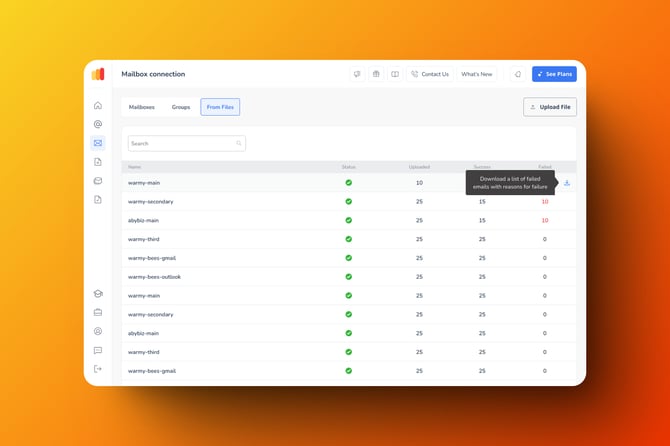Click the Upload File button
The width and height of the screenshot is (670, 446).
pos(550,107)
